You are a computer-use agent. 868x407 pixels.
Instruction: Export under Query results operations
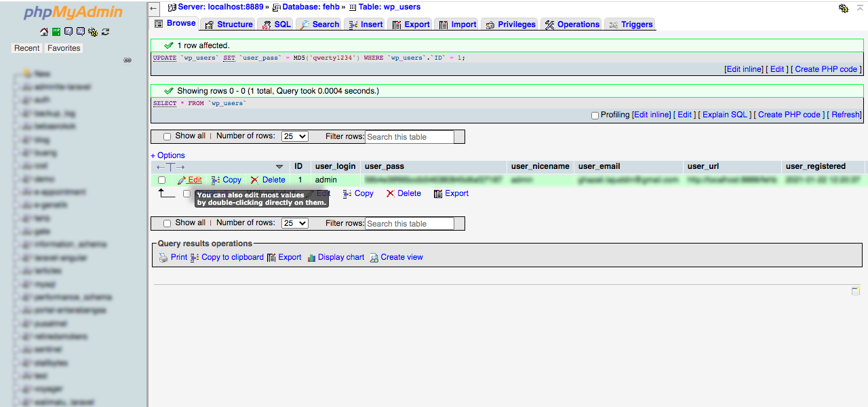click(x=284, y=257)
